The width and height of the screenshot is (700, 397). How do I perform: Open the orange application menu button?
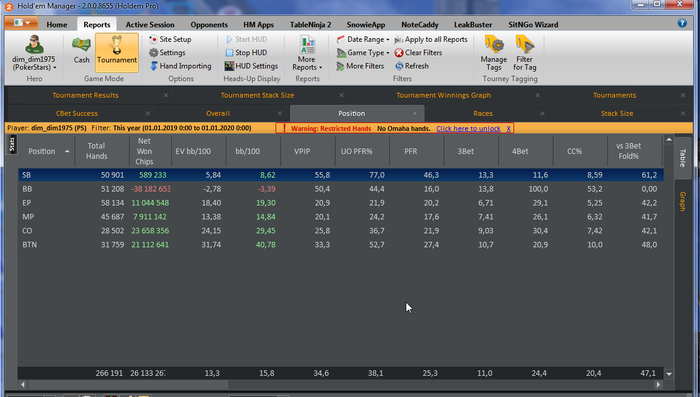(21, 23)
